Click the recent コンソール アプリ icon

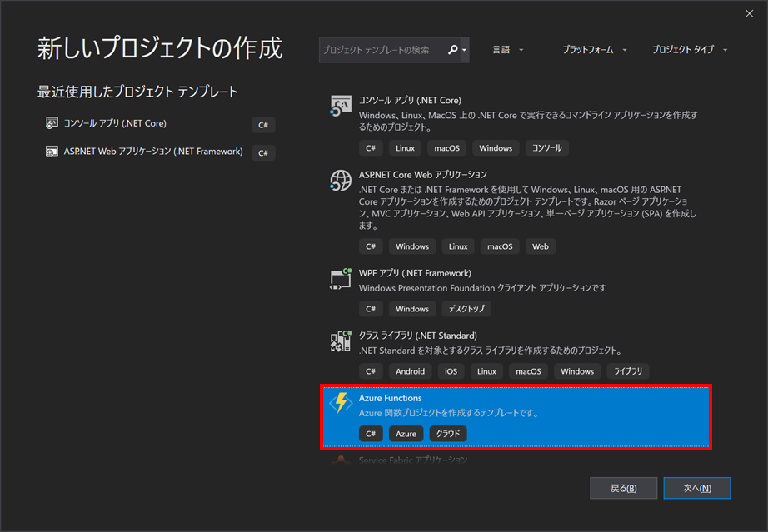click(x=52, y=123)
